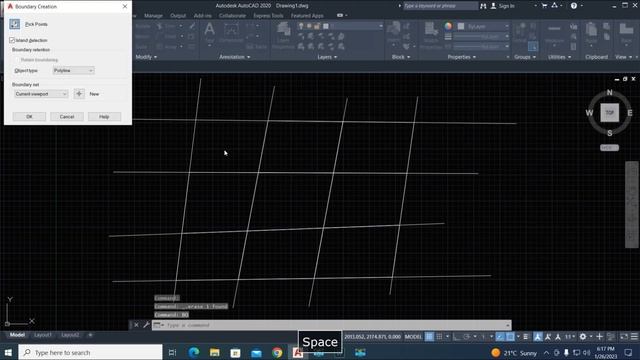Open the Add-ins ribbon tab
Image resolution: width=640 pixels, height=360 pixels.
coord(203,16)
